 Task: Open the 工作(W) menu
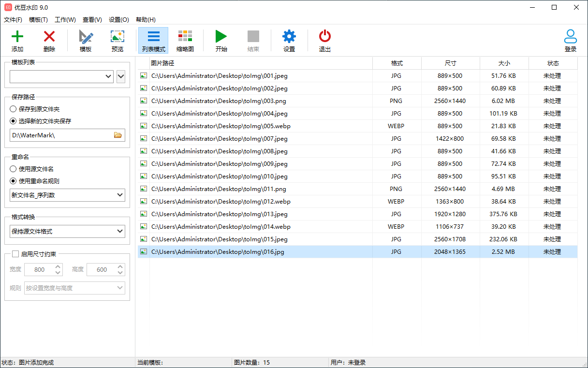pos(65,20)
